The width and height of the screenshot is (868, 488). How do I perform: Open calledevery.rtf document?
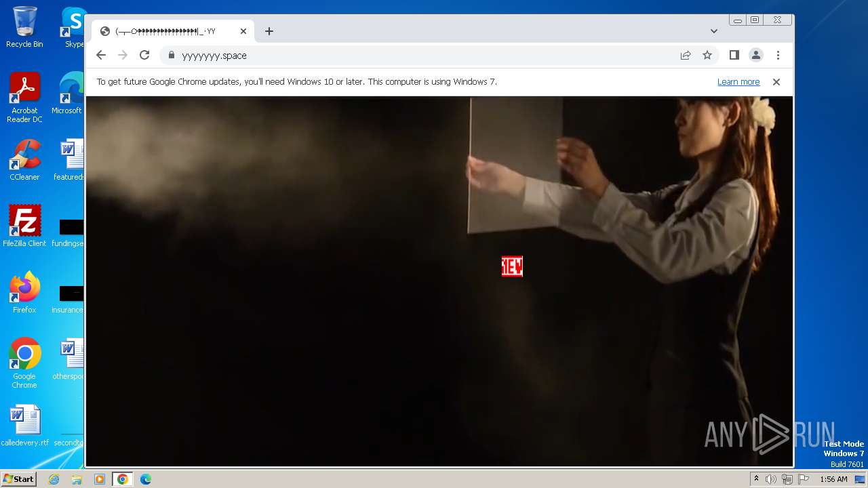25,426
